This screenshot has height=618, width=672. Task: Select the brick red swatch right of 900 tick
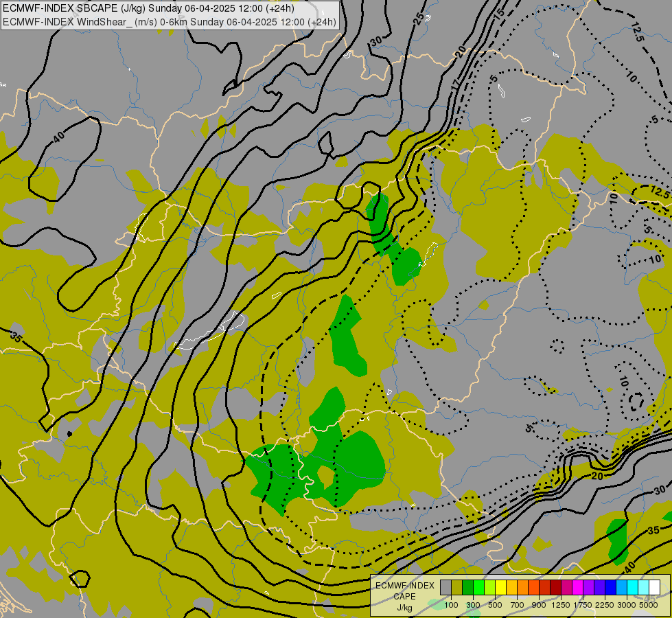(545, 587)
